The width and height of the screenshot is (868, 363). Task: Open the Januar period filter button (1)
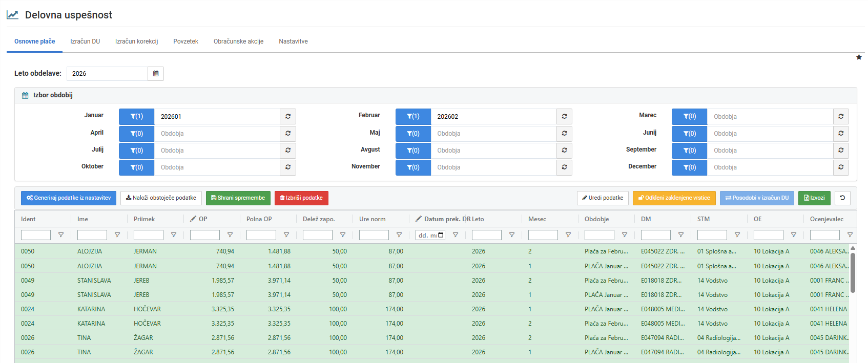coord(136,117)
